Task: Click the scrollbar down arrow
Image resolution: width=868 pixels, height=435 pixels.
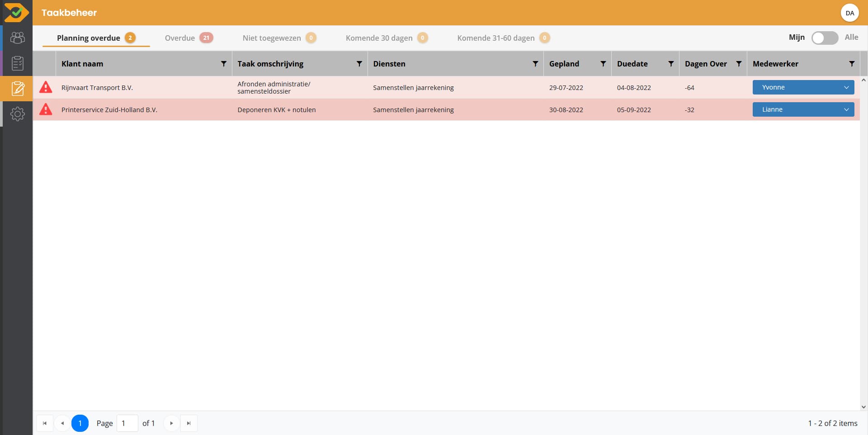Action: click(x=863, y=407)
